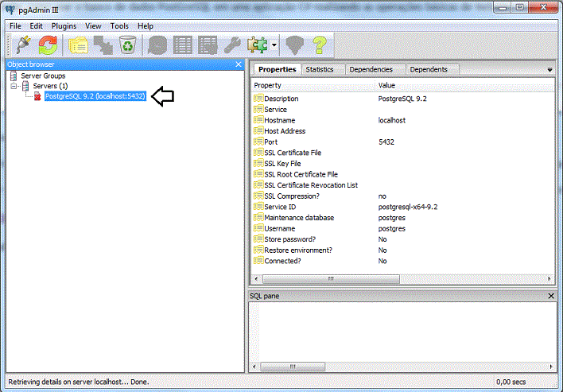The height and width of the screenshot is (392, 563).
Task: Click the Description row icon
Action: [x=258, y=98]
